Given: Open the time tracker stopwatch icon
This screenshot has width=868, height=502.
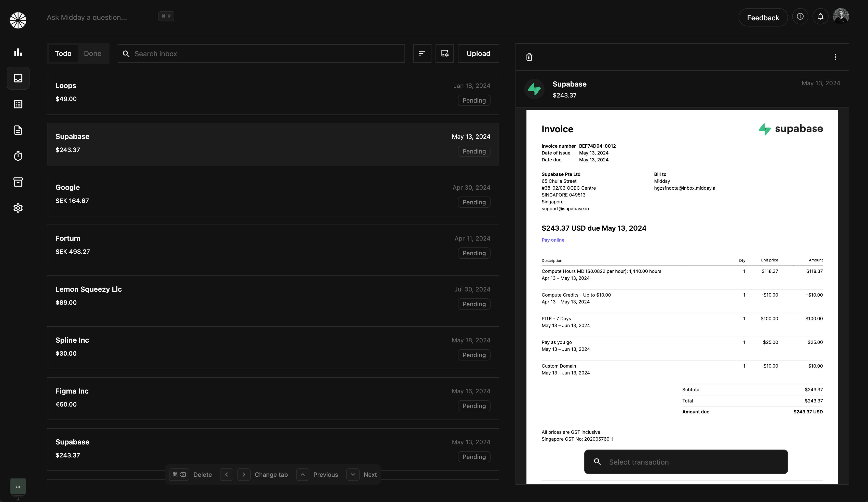Looking at the screenshot, I should click(x=18, y=156).
